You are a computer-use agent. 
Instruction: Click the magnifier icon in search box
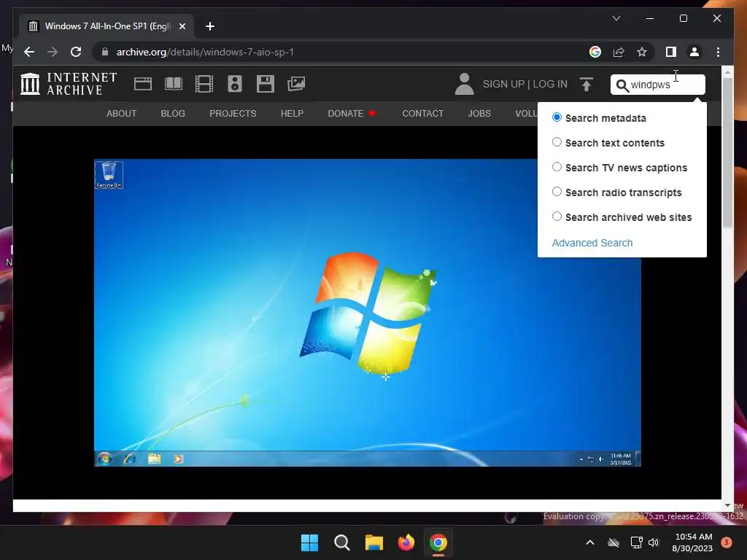pos(622,85)
